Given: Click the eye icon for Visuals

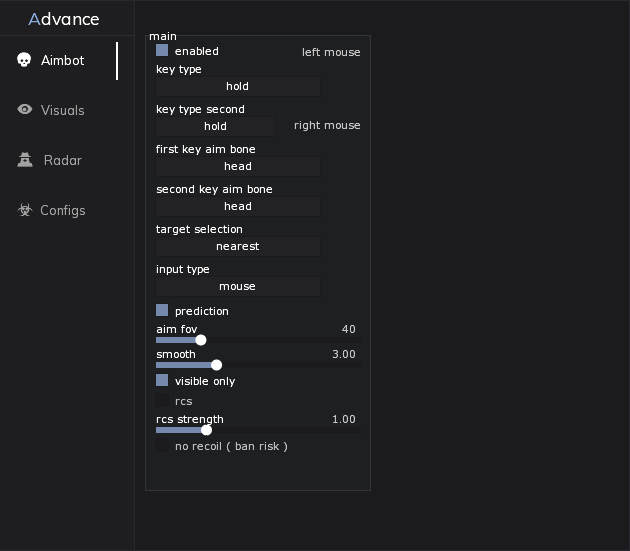Looking at the screenshot, I should [25, 110].
